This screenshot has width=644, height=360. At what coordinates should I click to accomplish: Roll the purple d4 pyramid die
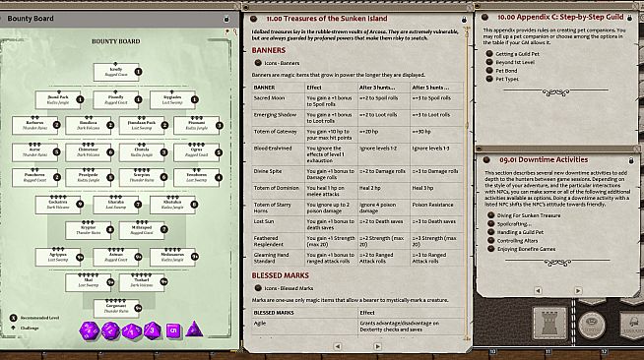tap(194, 330)
